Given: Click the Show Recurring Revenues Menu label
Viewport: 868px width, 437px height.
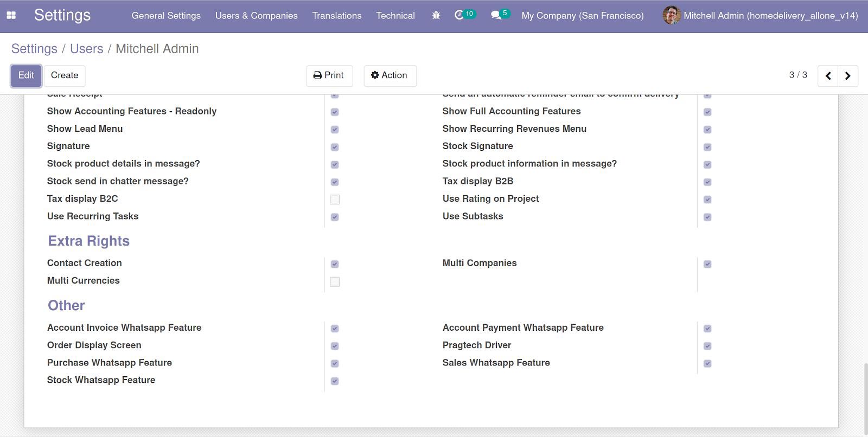Looking at the screenshot, I should tap(515, 128).
